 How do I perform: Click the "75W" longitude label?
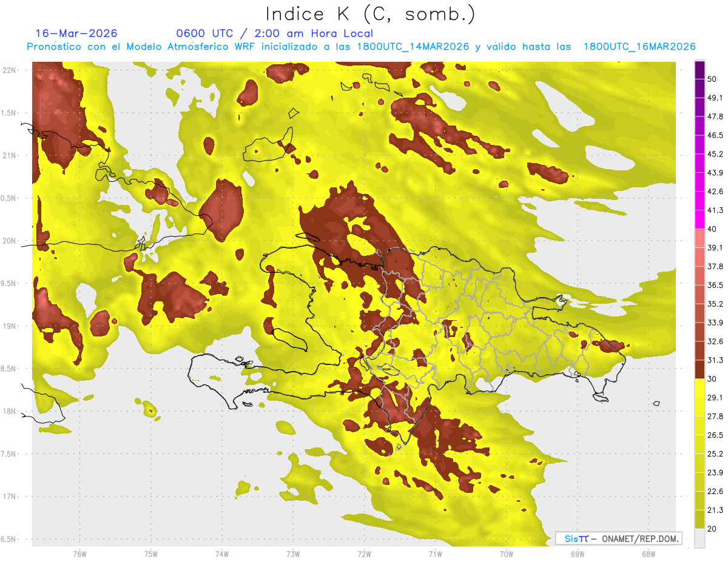pos(150,554)
